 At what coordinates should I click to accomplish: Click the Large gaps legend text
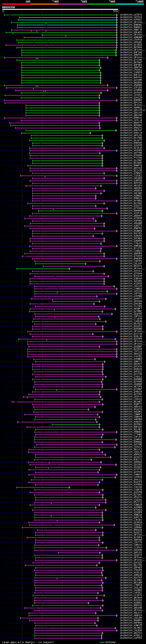pyautogui.click(x=10, y=642)
